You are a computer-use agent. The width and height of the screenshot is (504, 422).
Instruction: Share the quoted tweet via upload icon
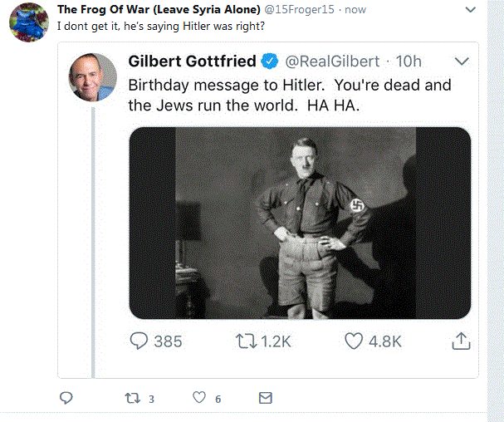tap(461, 341)
